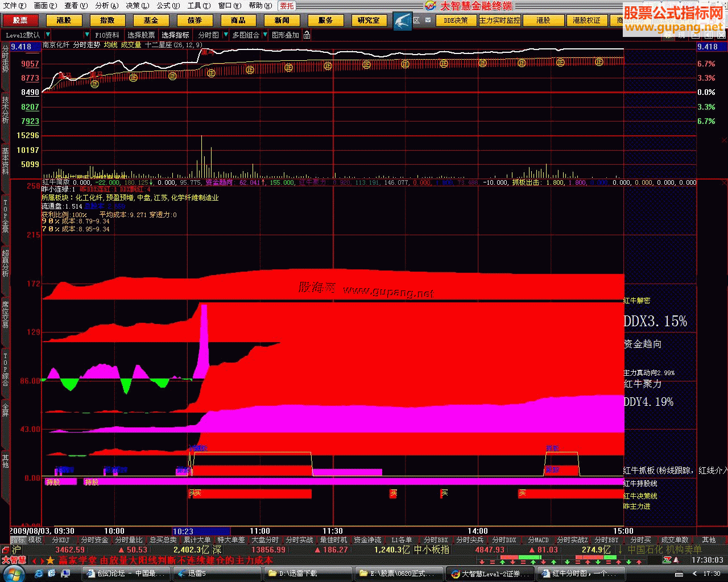Image resolution: width=728 pixels, height=582 pixels.
Task: Click the bird logo icon in toolbar
Action: (402, 21)
